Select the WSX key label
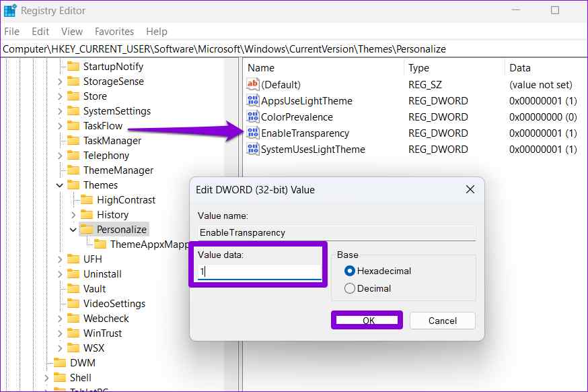Viewport: 588px width, 392px height. click(94, 348)
